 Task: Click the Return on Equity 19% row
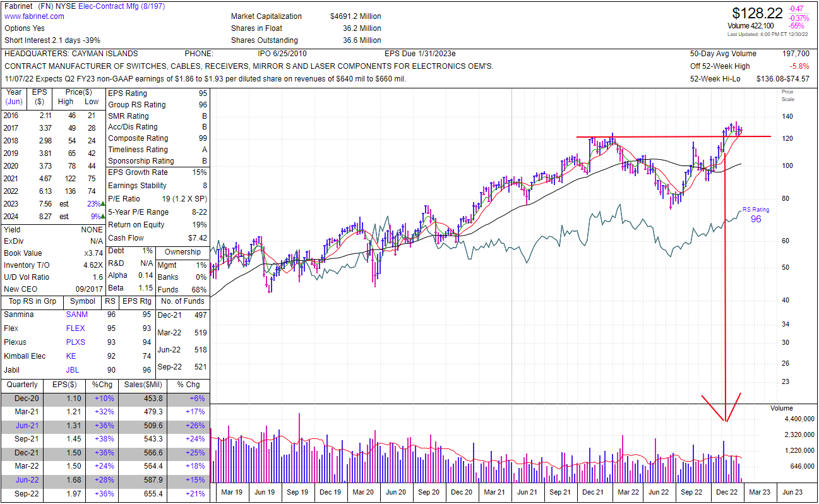(x=157, y=225)
